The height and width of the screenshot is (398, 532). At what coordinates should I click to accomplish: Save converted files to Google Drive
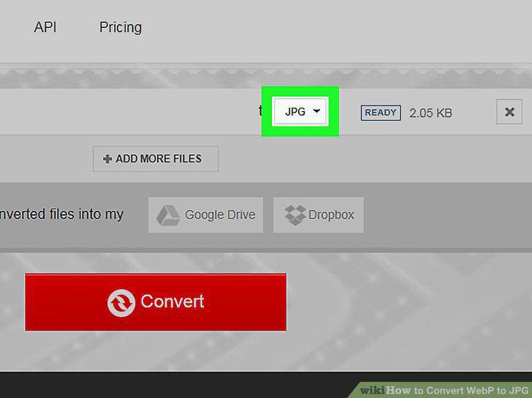[205, 214]
